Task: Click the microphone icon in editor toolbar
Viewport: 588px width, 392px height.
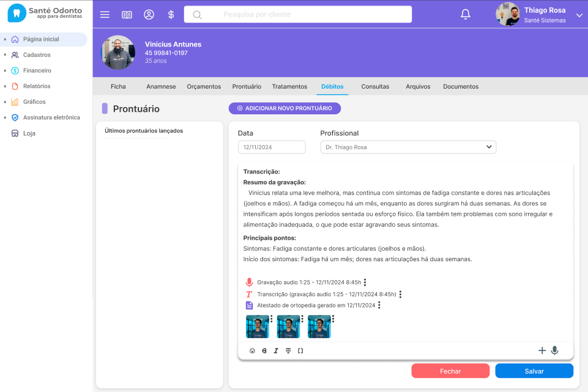Action: tap(554, 350)
